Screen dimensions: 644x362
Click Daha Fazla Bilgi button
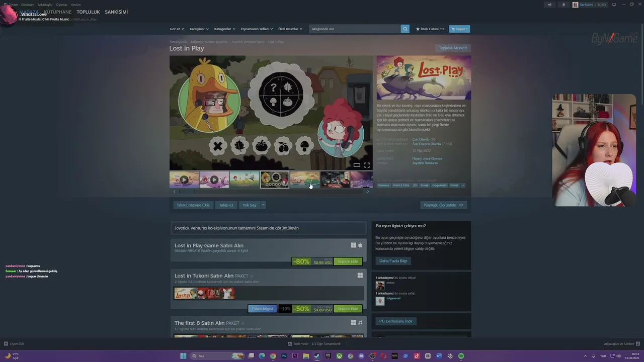[x=393, y=261]
